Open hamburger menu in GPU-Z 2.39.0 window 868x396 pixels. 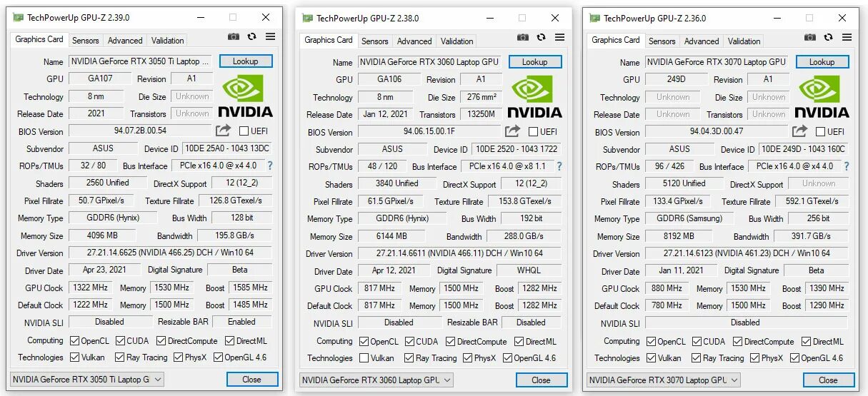click(x=270, y=36)
